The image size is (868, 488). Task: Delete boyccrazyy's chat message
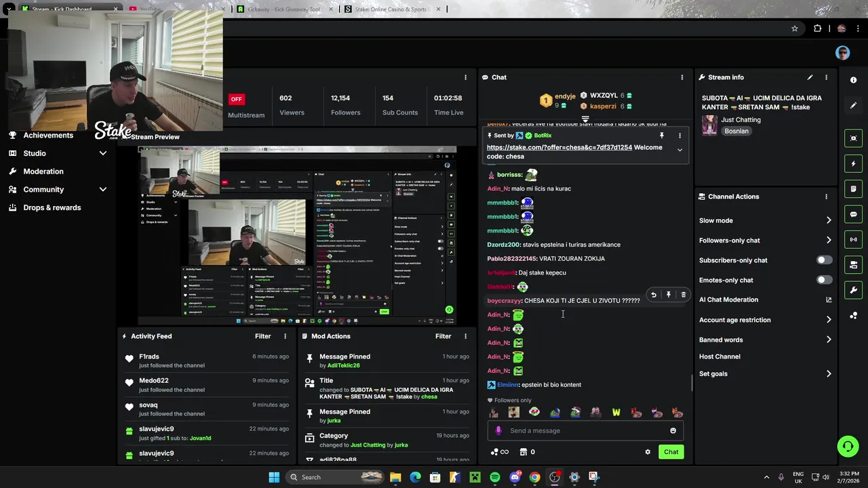click(x=684, y=295)
